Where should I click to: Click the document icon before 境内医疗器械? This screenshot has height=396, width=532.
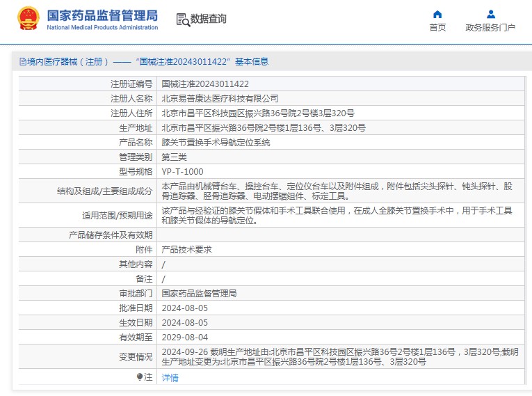pos(23,61)
